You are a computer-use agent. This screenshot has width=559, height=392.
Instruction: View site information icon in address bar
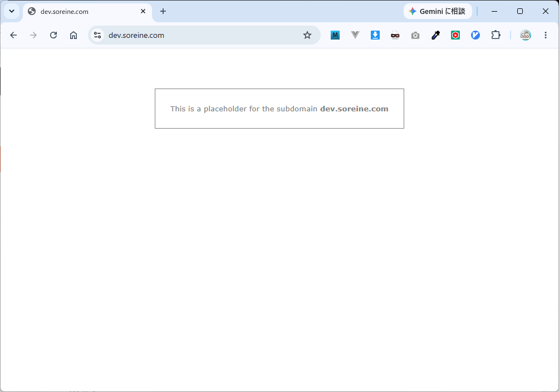pos(97,35)
